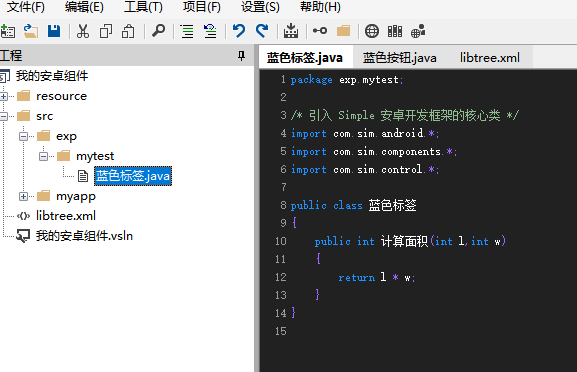
Task: Open the 项目(F) menu
Action: (x=202, y=7)
